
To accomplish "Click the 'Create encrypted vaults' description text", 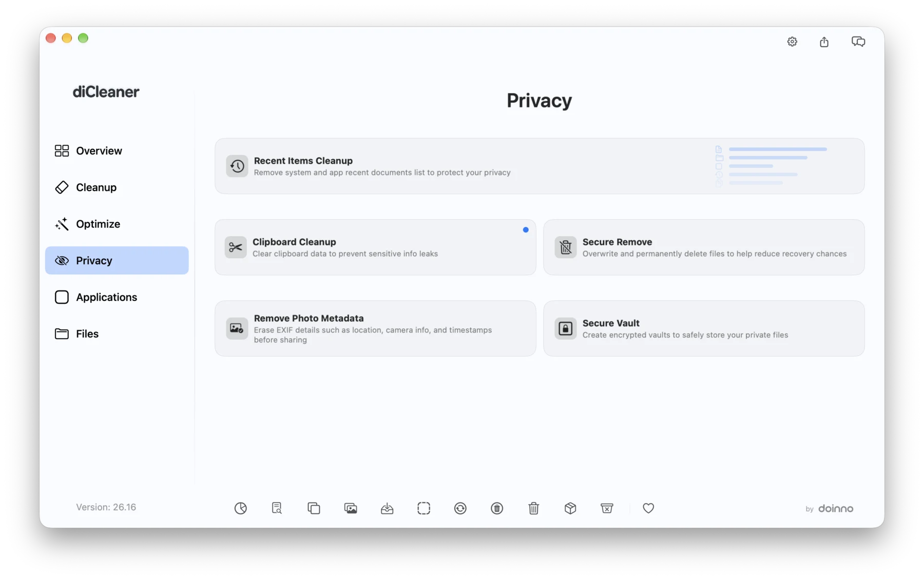I will click(x=685, y=335).
